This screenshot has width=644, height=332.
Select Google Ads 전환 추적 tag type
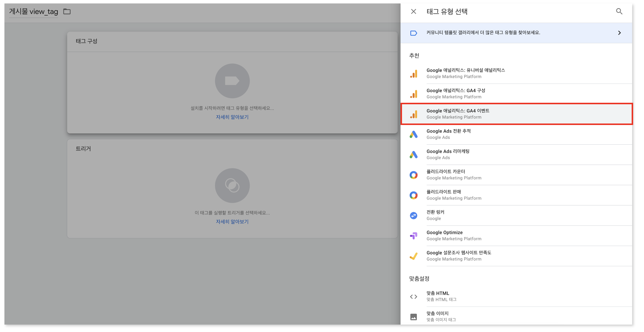pyautogui.click(x=516, y=134)
